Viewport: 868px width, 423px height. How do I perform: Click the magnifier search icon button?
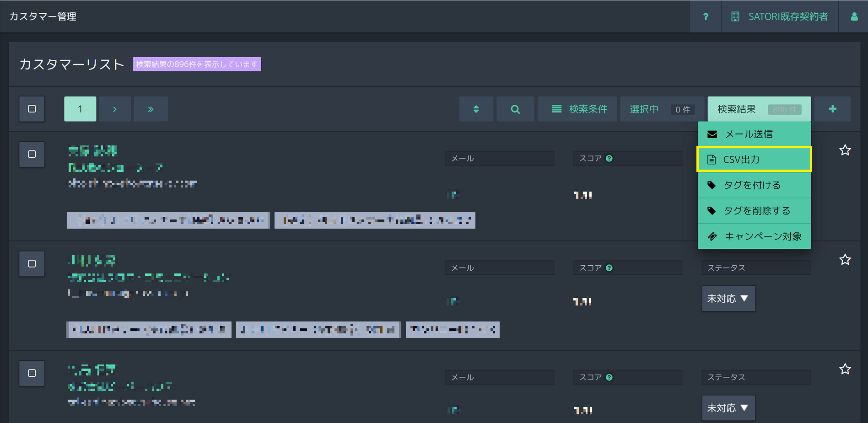click(515, 109)
